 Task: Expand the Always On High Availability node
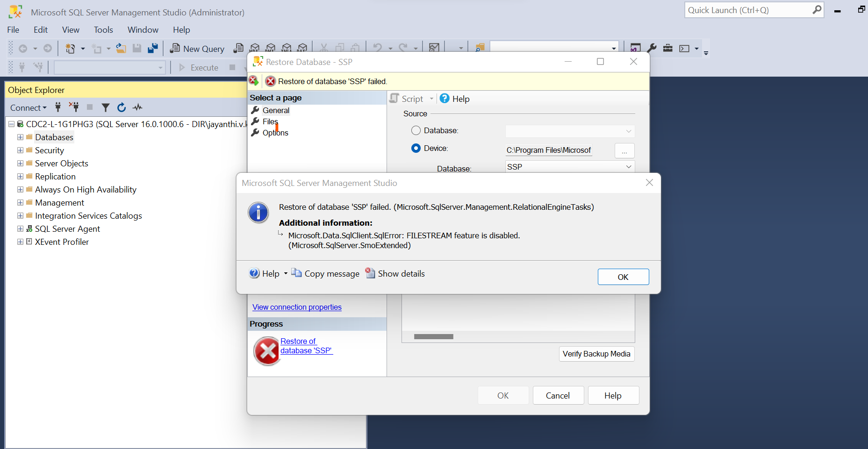[x=20, y=190]
